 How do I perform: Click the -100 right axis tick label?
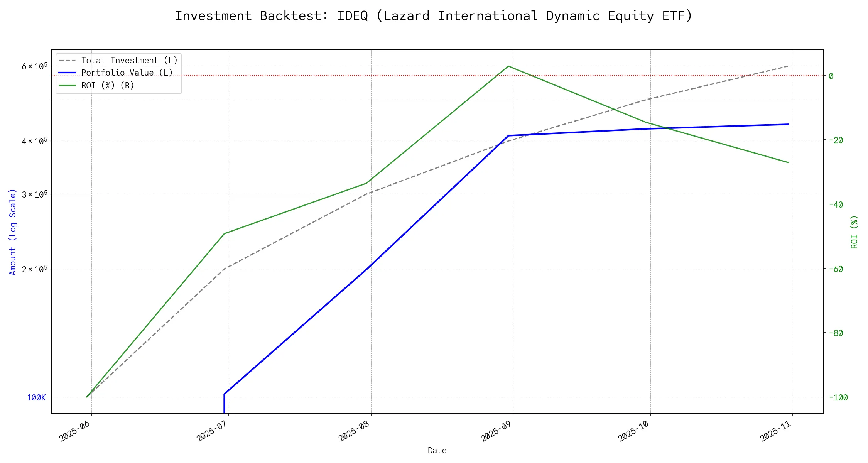[838, 397]
